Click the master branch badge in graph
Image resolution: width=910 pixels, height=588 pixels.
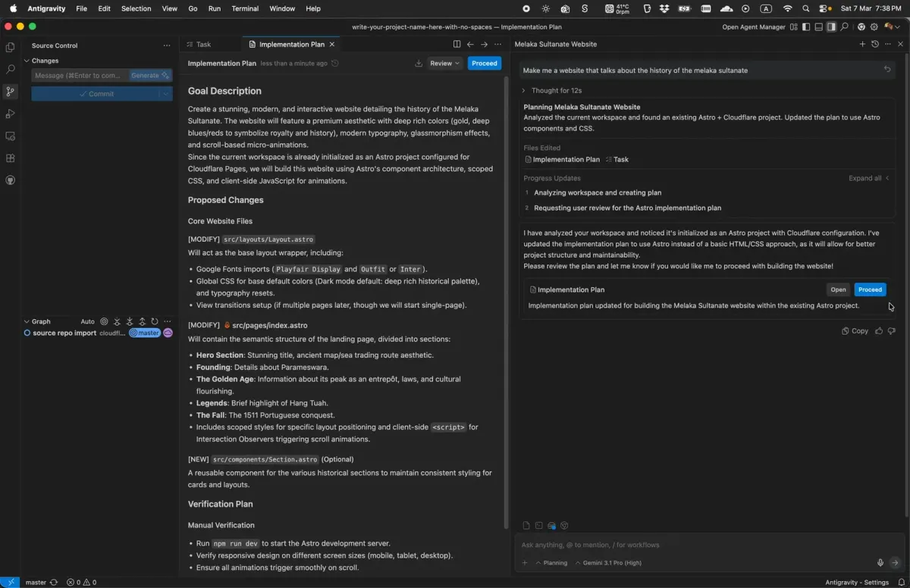coord(144,333)
